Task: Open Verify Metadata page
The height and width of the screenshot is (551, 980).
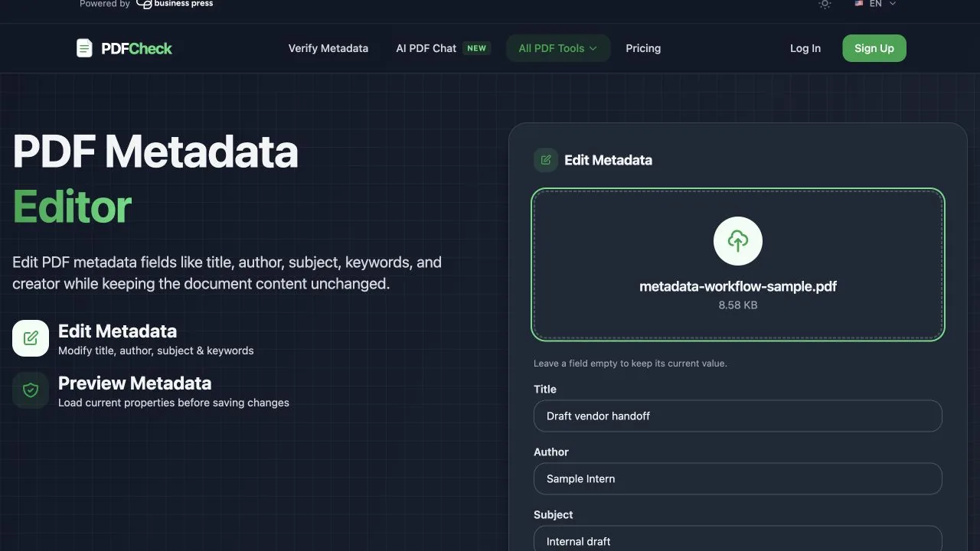Action: tap(328, 48)
